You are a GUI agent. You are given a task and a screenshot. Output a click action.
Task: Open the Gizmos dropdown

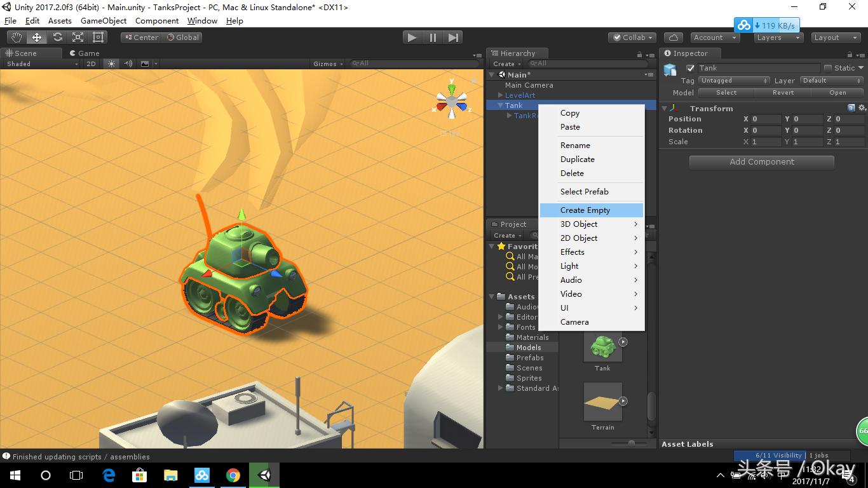[326, 63]
